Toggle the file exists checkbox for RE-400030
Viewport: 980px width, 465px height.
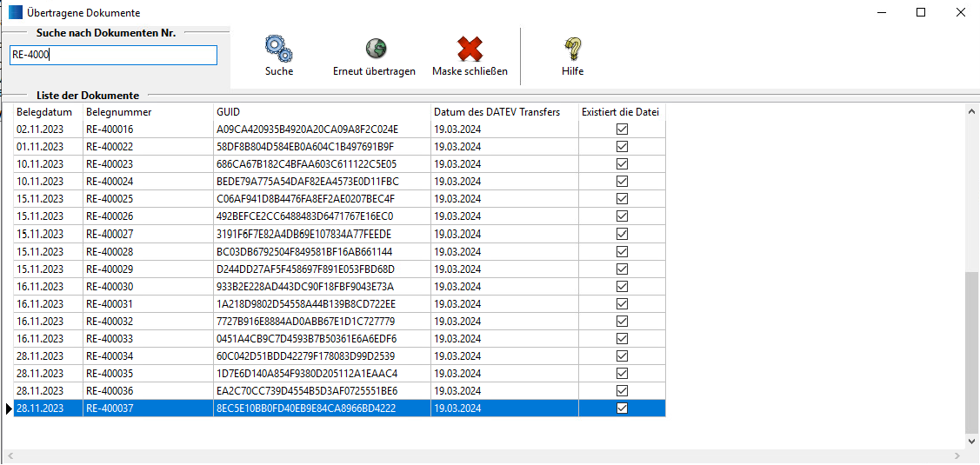tap(622, 286)
